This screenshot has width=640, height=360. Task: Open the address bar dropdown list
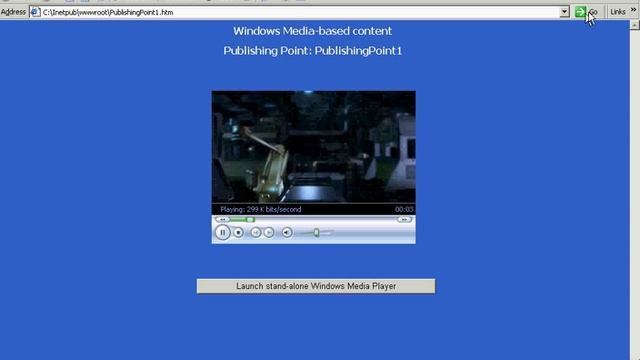click(564, 12)
